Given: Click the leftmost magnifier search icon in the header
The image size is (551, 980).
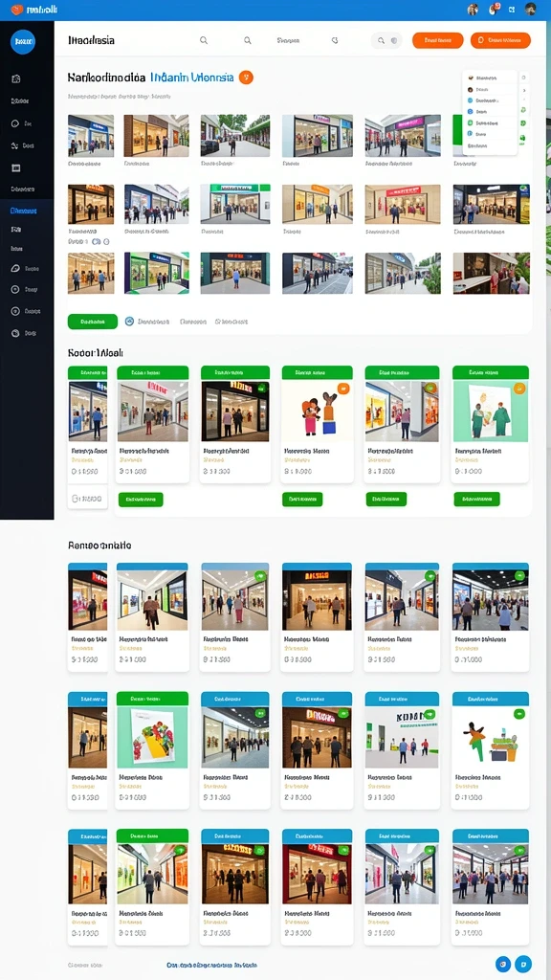Looking at the screenshot, I should [x=204, y=40].
